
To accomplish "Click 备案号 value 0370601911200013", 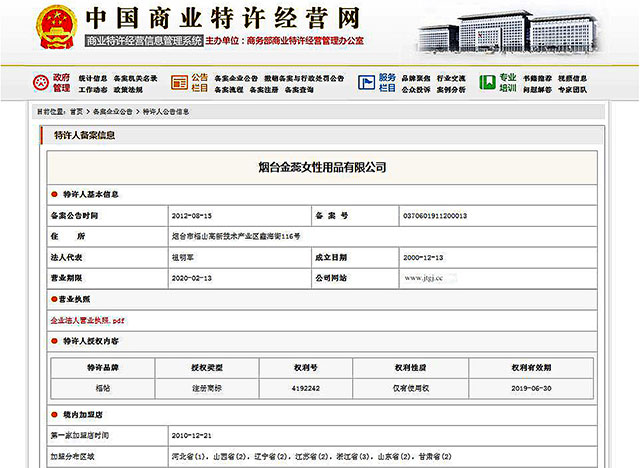I will [435, 216].
